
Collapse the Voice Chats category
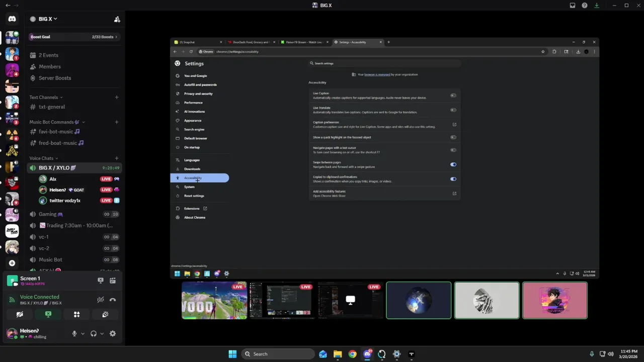(x=44, y=158)
